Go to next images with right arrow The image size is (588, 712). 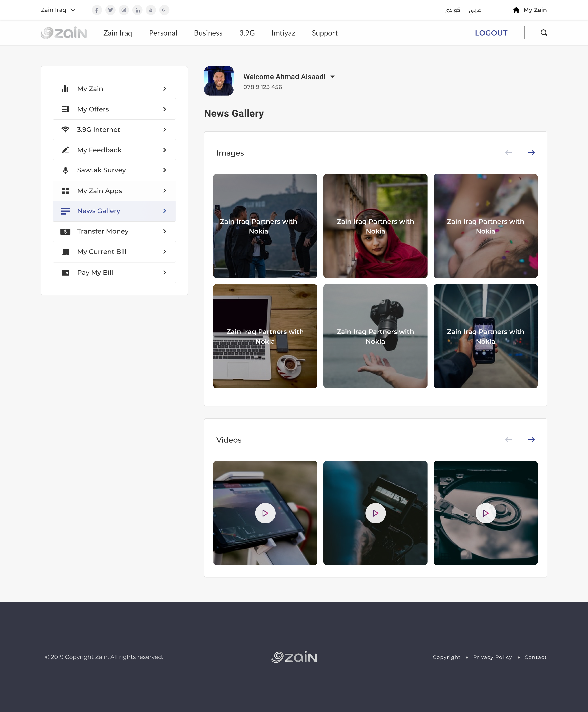(531, 153)
